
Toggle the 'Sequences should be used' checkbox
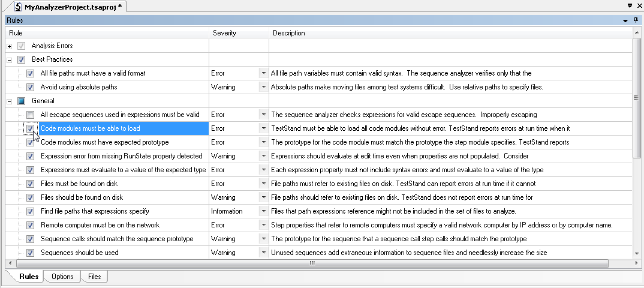(x=30, y=253)
